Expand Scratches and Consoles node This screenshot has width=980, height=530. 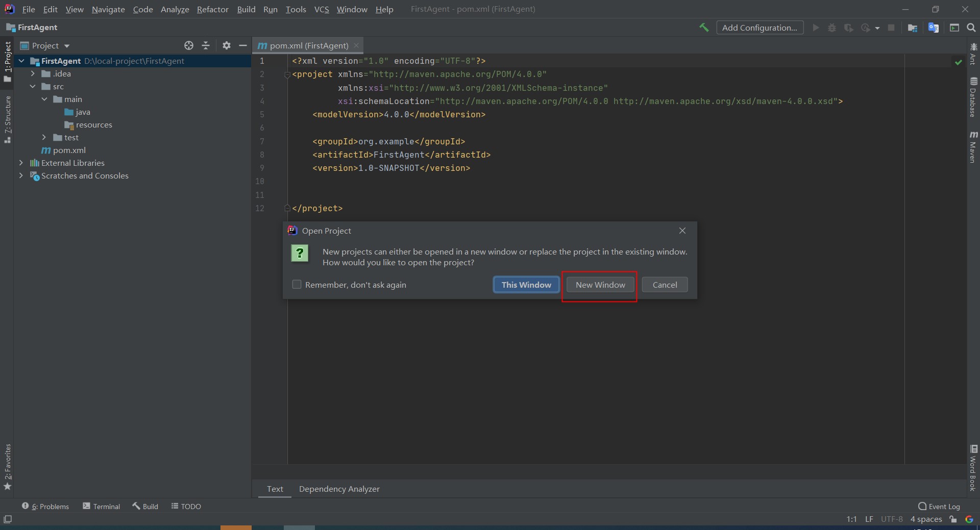coord(21,175)
